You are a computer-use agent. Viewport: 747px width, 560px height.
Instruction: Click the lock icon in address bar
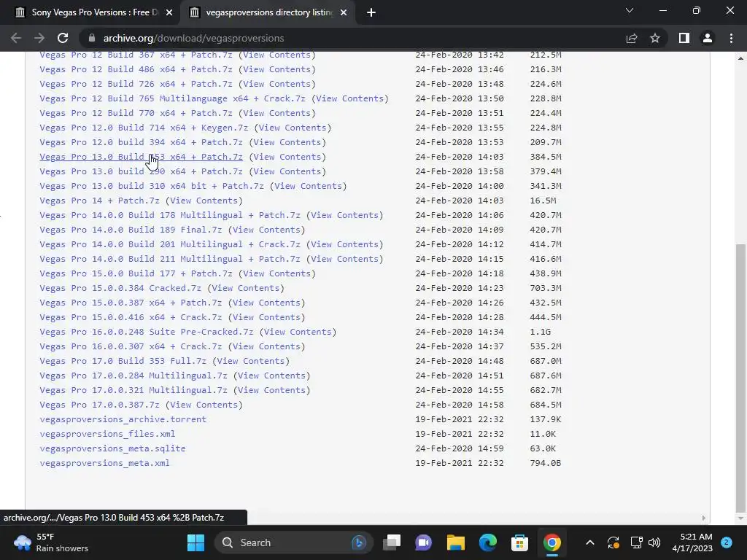[x=92, y=38]
